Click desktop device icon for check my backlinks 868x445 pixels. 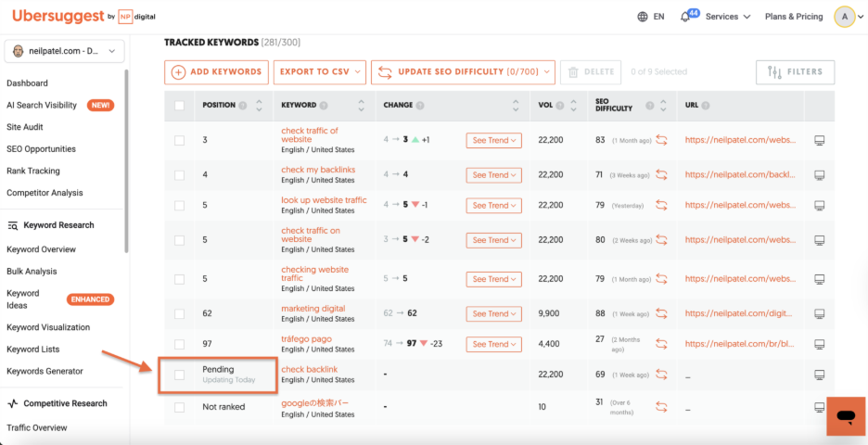click(820, 175)
